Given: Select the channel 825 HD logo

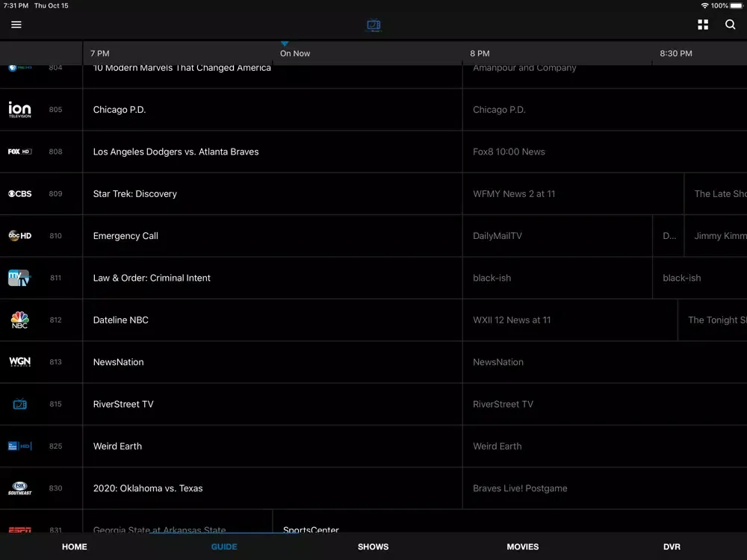Looking at the screenshot, I should (x=19, y=447).
